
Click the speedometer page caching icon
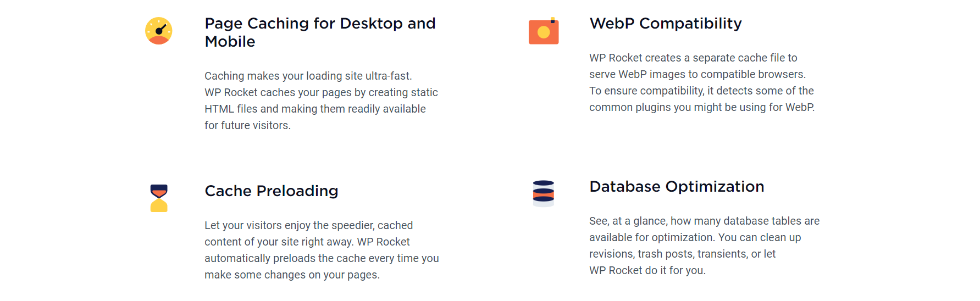[x=158, y=31]
